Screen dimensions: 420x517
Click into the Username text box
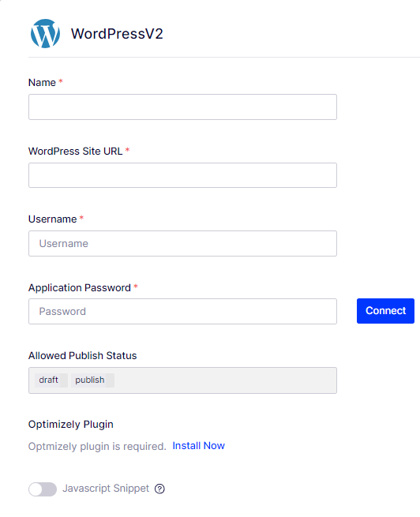(x=182, y=243)
